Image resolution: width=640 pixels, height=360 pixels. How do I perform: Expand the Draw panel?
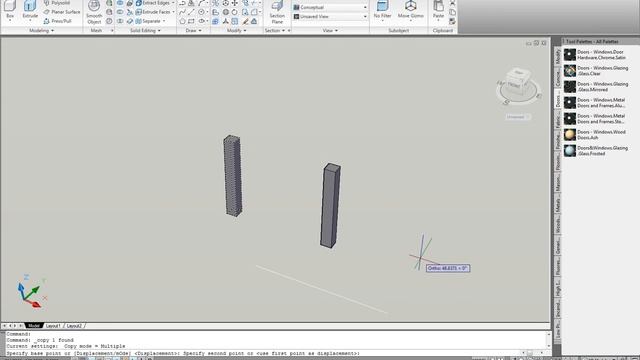coord(193,31)
